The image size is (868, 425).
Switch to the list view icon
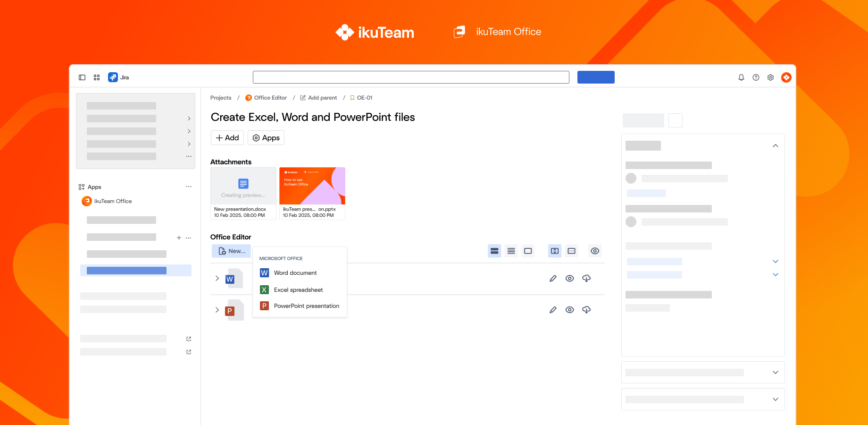coord(511,251)
